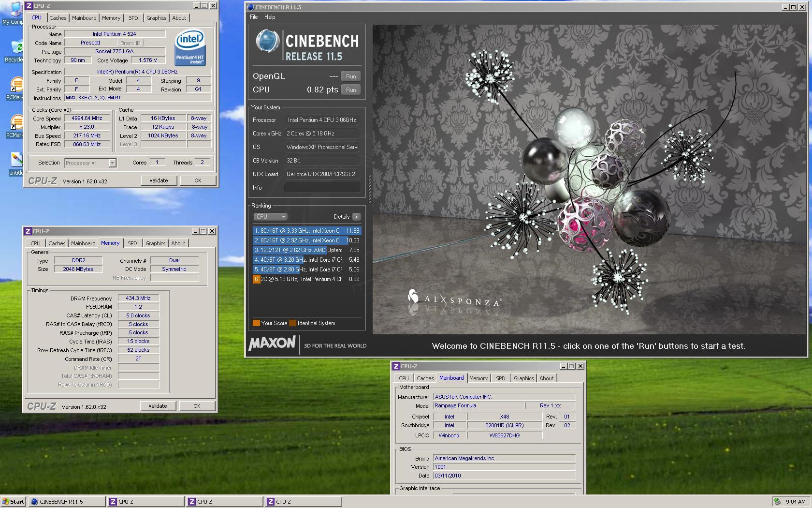The width and height of the screenshot is (812, 508).
Task: Select CPU tab in Memory CPU-Z window
Action: 36,243
